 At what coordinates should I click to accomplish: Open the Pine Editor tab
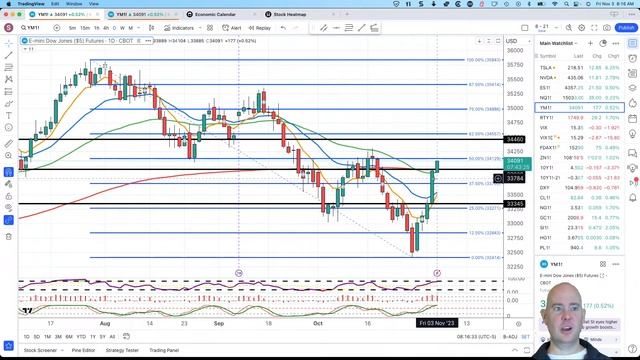coord(84,350)
